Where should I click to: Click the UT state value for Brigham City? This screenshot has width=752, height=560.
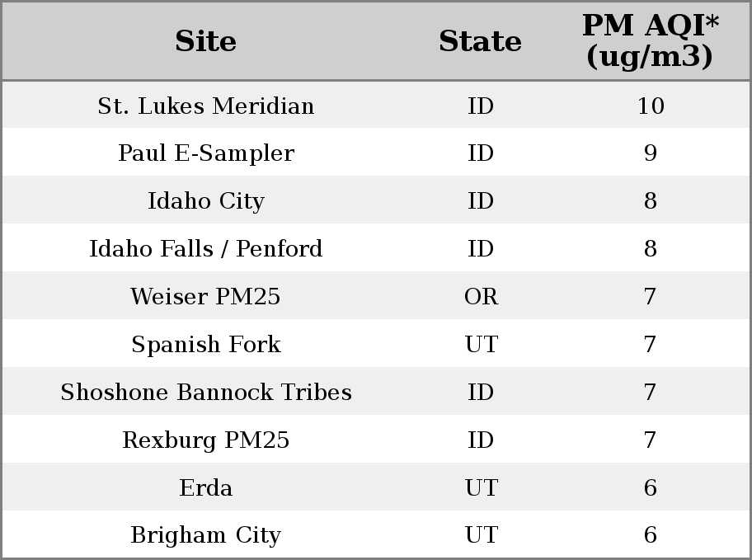pyautogui.click(x=482, y=534)
